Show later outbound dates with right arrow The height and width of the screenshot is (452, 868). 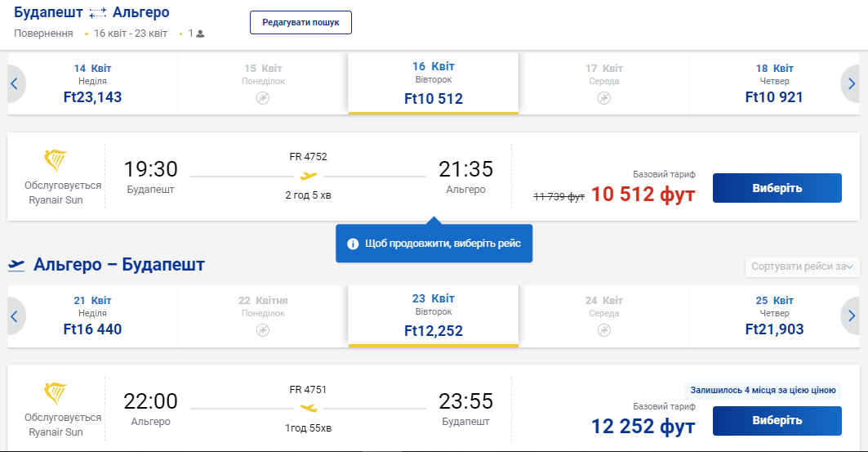pyautogui.click(x=852, y=83)
